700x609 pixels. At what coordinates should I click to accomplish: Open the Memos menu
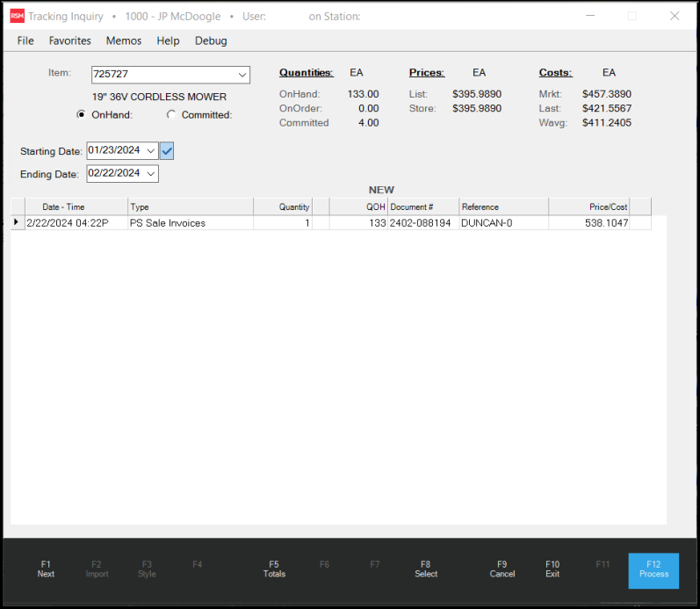coord(124,40)
